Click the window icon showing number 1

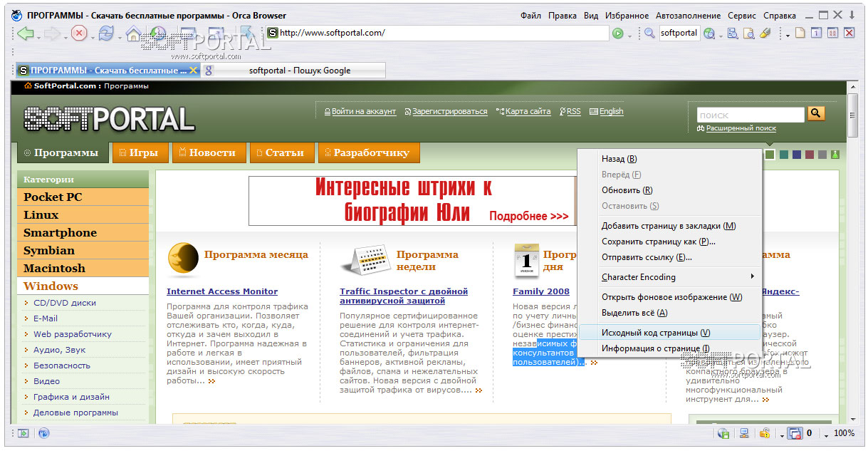[817, 33]
